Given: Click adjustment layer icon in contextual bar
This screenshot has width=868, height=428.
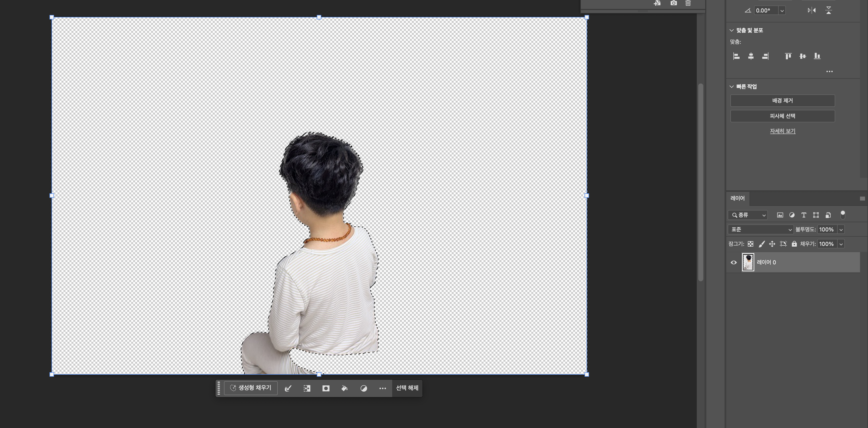Looking at the screenshot, I should [364, 388].
